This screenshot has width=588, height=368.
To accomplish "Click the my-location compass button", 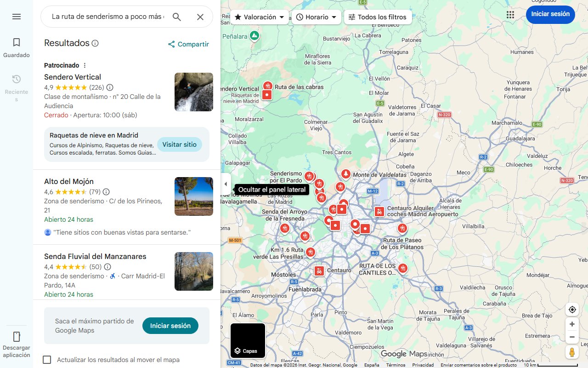I will (x=572, y=309).
